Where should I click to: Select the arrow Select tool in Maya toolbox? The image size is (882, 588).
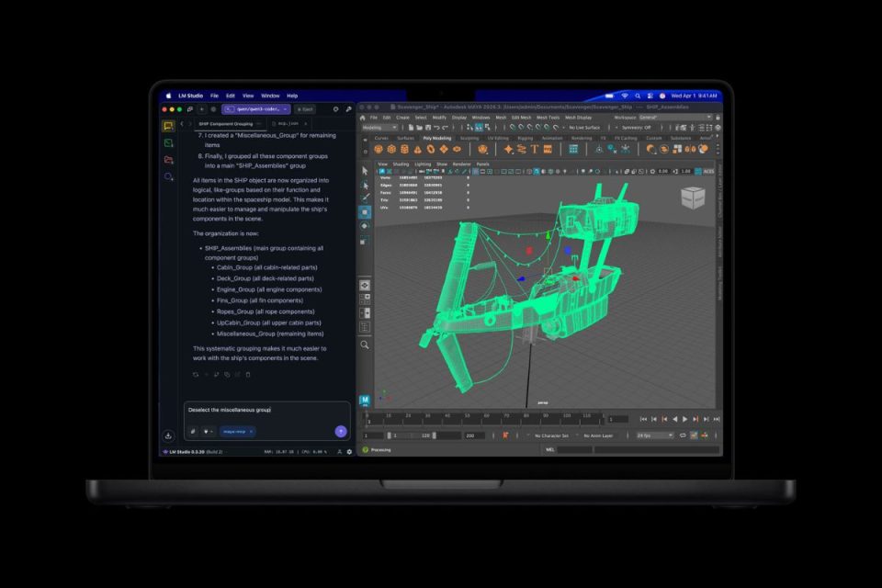point(365,171)
